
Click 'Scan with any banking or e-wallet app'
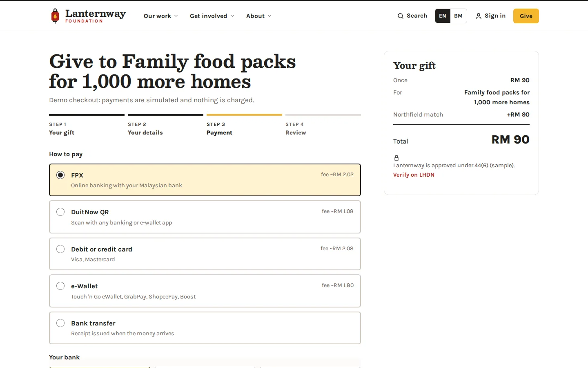tap(121, 223)
